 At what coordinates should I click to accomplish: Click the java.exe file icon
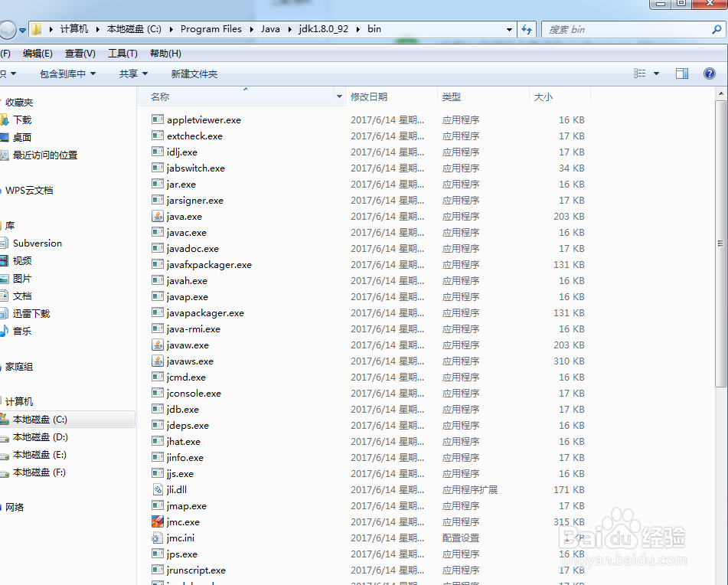pyautogui.click(x=158, y=216)
